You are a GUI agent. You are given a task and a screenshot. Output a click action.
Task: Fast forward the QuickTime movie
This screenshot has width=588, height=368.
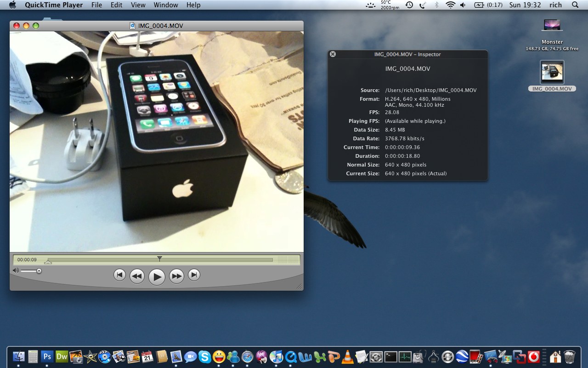[x=176, y=276]
